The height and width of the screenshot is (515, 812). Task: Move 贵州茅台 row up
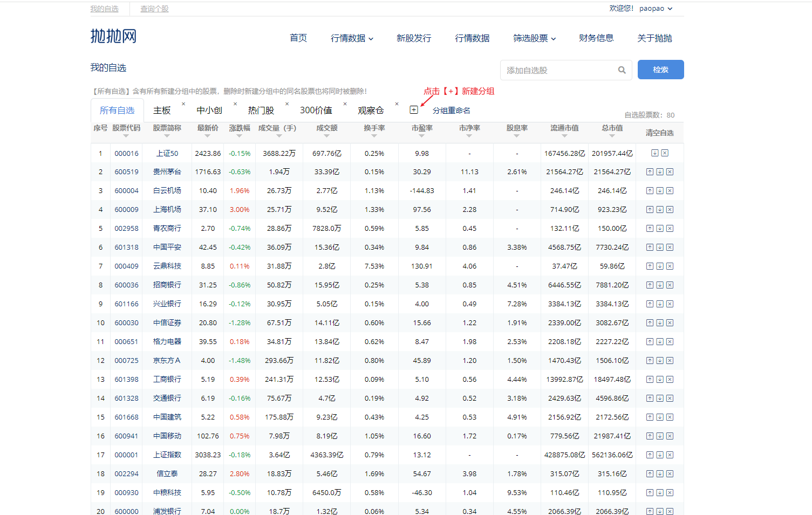(650, 172)
